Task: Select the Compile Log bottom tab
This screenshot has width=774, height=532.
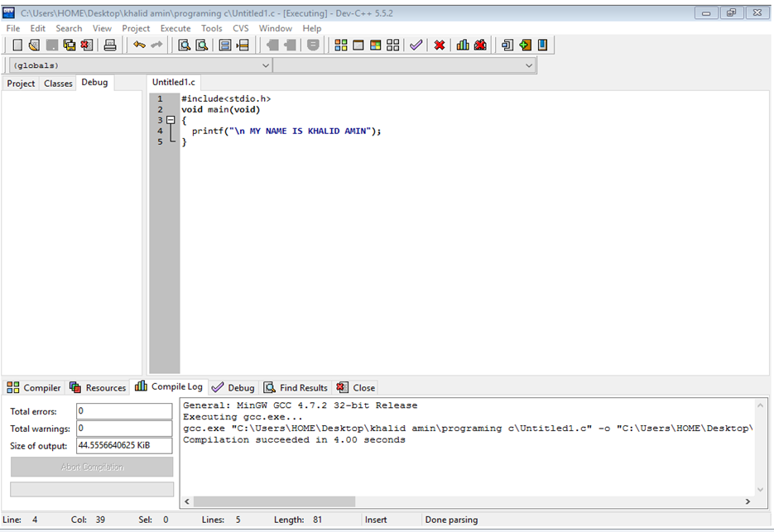Action: [x=169, y=386]
